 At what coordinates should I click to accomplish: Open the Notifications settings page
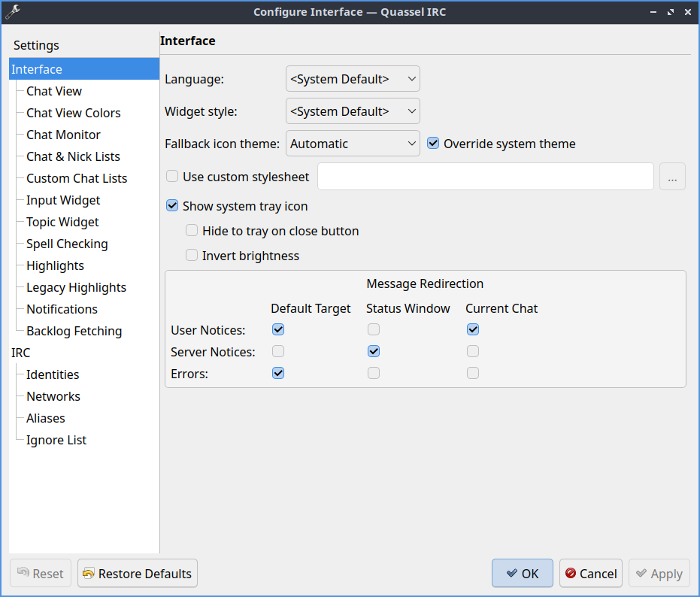click(62, 309)
